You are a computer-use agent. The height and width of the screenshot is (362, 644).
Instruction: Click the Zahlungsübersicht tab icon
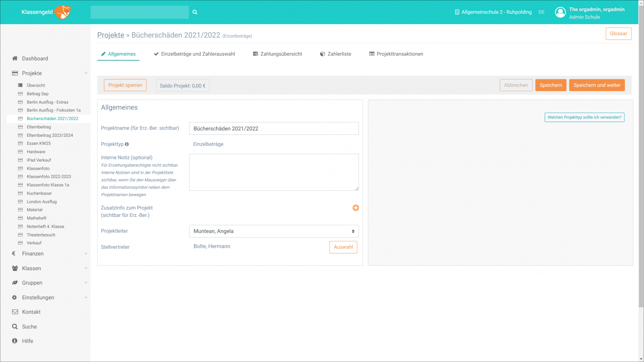(x=255, y=54)
